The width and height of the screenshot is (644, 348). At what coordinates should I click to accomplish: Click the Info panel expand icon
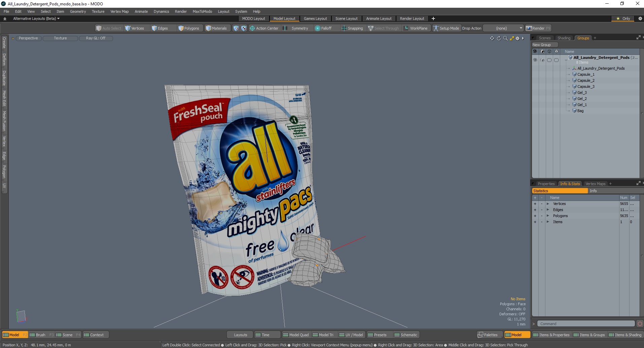[638, 183]
